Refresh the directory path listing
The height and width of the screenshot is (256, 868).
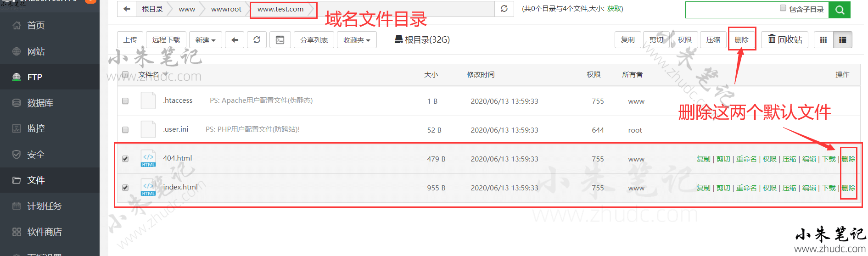pyautogui.click(x=504, y=9)
